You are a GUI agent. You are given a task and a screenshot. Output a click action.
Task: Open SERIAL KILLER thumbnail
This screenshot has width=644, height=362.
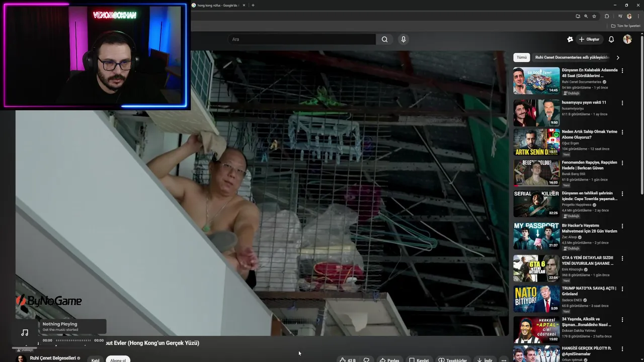point(536,203)
